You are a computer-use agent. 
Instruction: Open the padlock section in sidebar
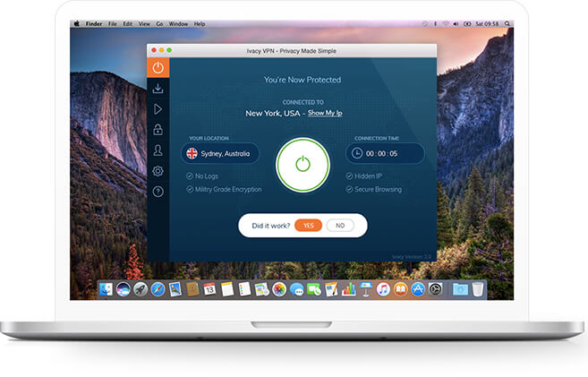coord(158,130)
